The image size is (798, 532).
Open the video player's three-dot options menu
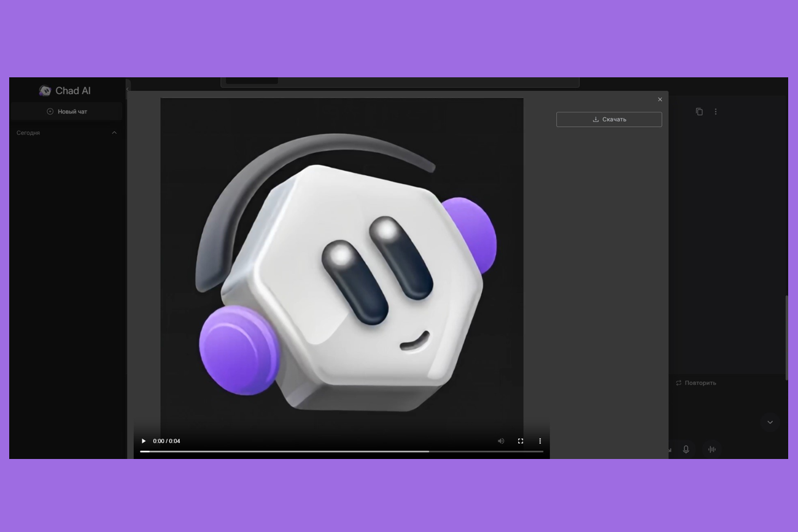(540, 441)
